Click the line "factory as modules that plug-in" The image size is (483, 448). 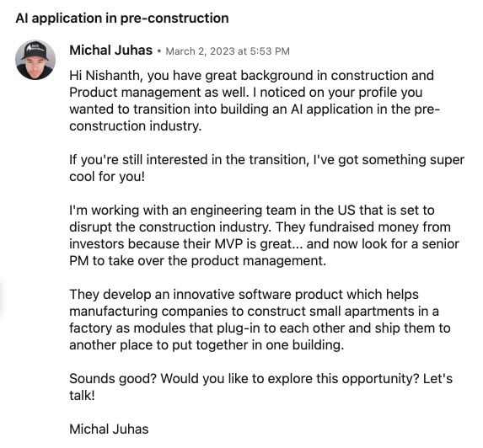click(260, 328)
